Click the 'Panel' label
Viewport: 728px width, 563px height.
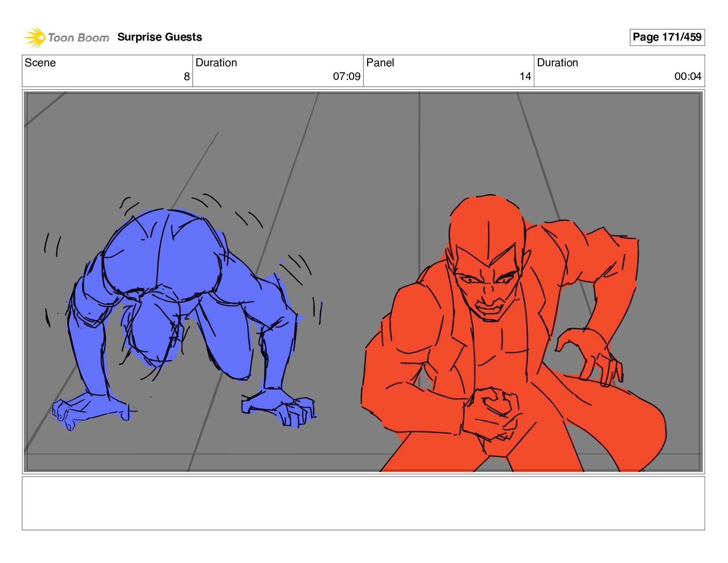coord(380,63)
